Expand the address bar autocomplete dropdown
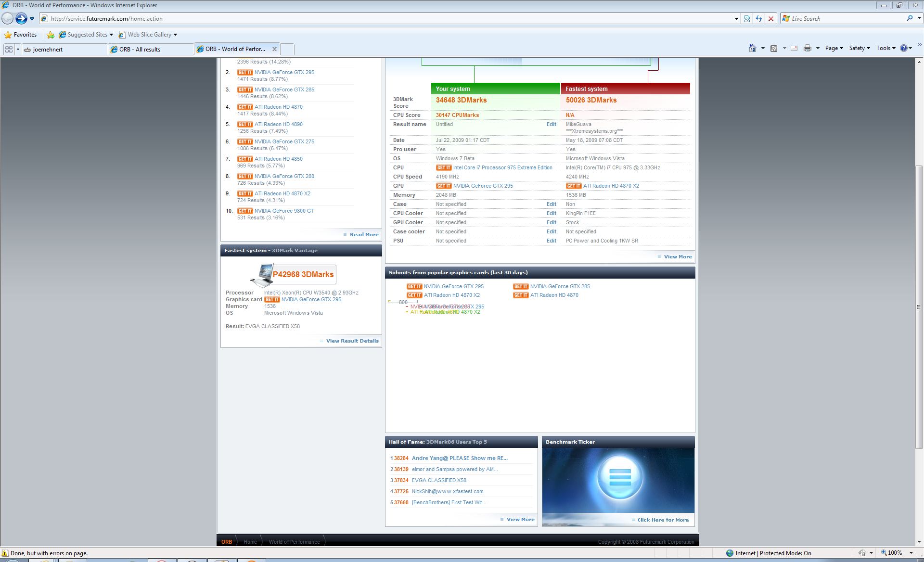This screenshot has height=562, width=924. pyautogui.click(x=736, y=19)
